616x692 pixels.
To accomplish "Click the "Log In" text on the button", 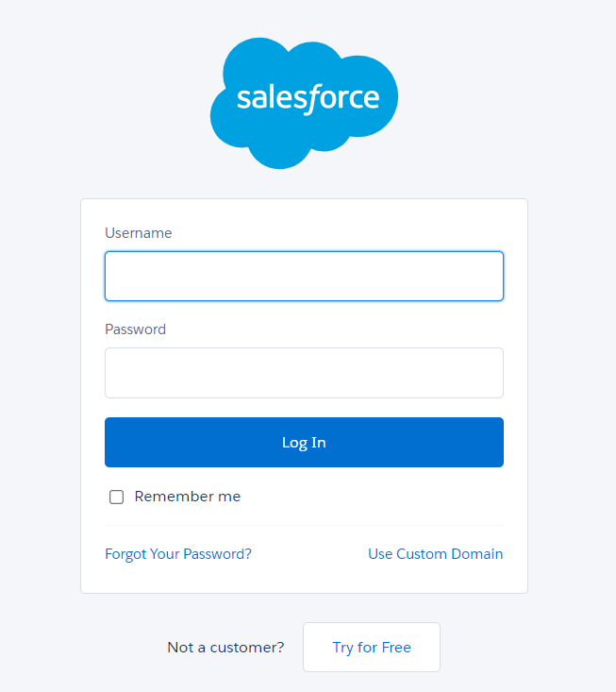I will tap(304, 443).
